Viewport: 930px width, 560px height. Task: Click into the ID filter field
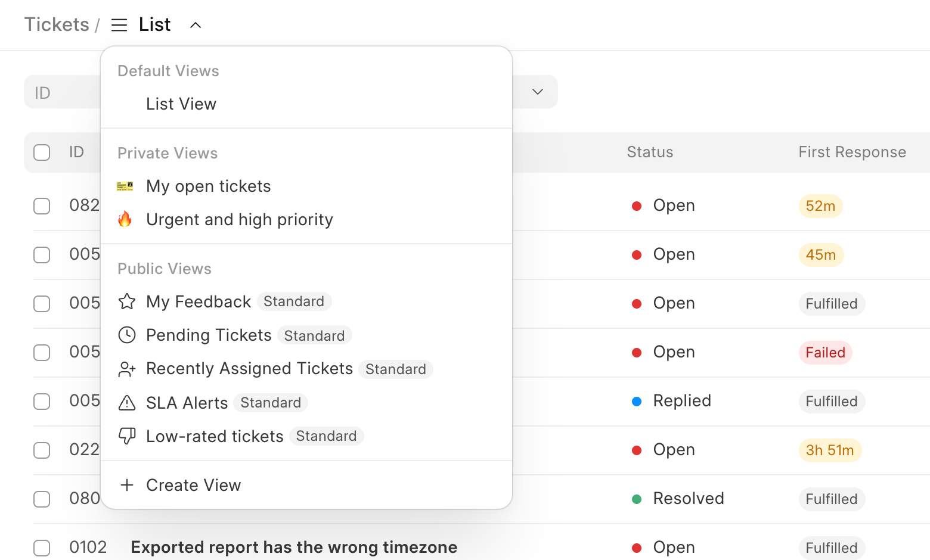click(62, 92)
